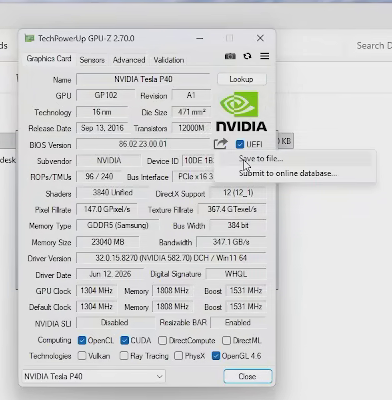Toggle the DirectML checkbox
392x400 pixels.
click(x=226, y=340)
